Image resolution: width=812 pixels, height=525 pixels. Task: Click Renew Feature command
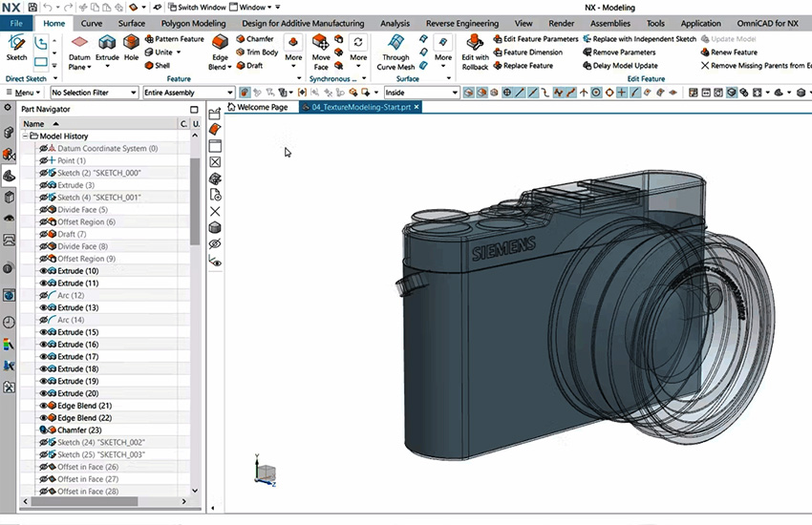(729, 52)
